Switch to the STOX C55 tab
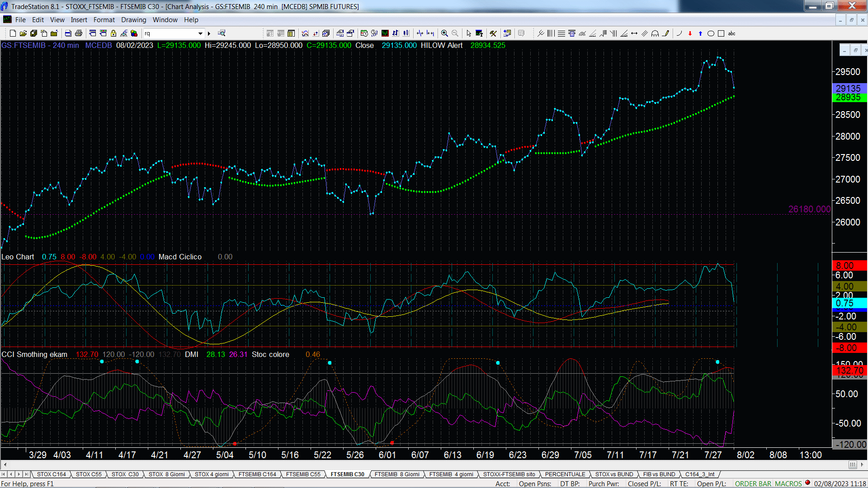This screenshot has width=868, height=488. [x=89, y=474]
